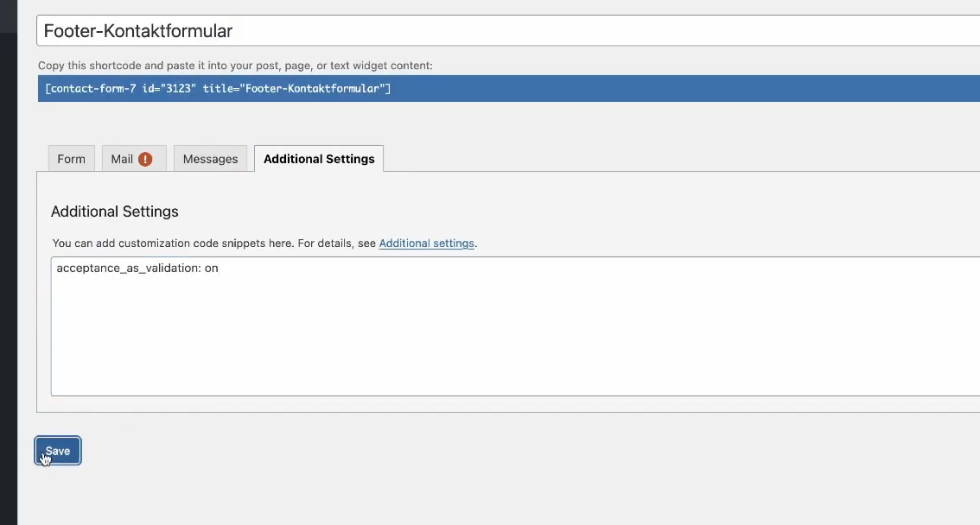Open the Mail configuration tab
Screen dimensions: 980x525
tap(124, 158)
